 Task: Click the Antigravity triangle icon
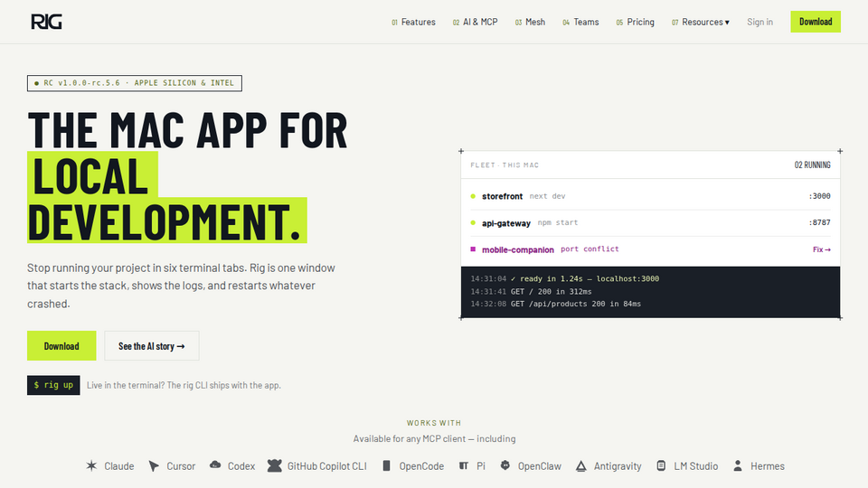pyautogui.click(x=580, y=466)
